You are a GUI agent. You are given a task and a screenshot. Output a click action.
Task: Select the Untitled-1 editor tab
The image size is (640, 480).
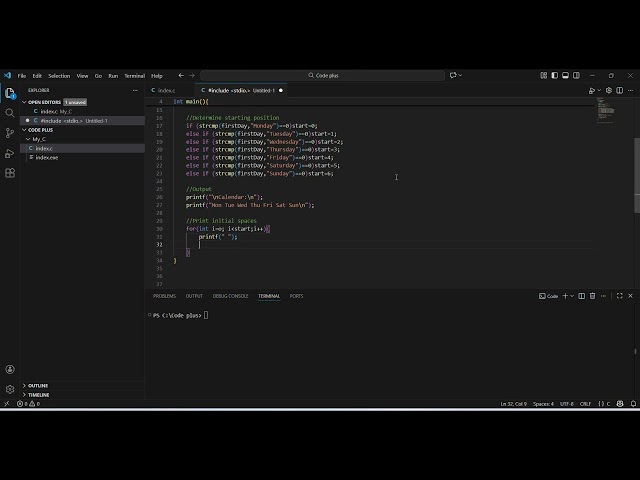pos(241,91)
